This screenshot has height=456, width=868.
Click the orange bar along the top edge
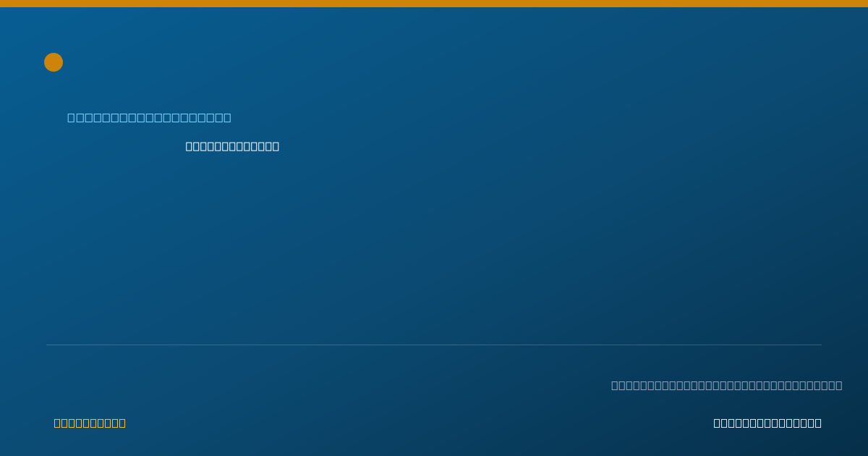pos(434,4)
